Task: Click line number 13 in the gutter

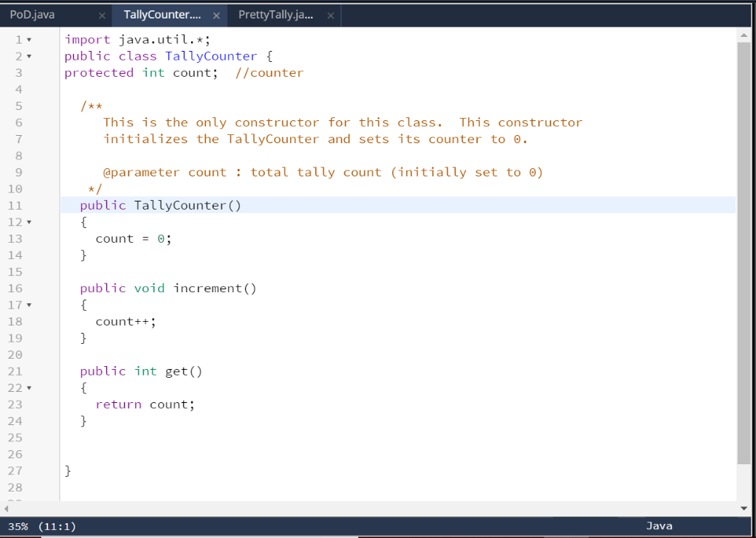Action: click(15, 238)
